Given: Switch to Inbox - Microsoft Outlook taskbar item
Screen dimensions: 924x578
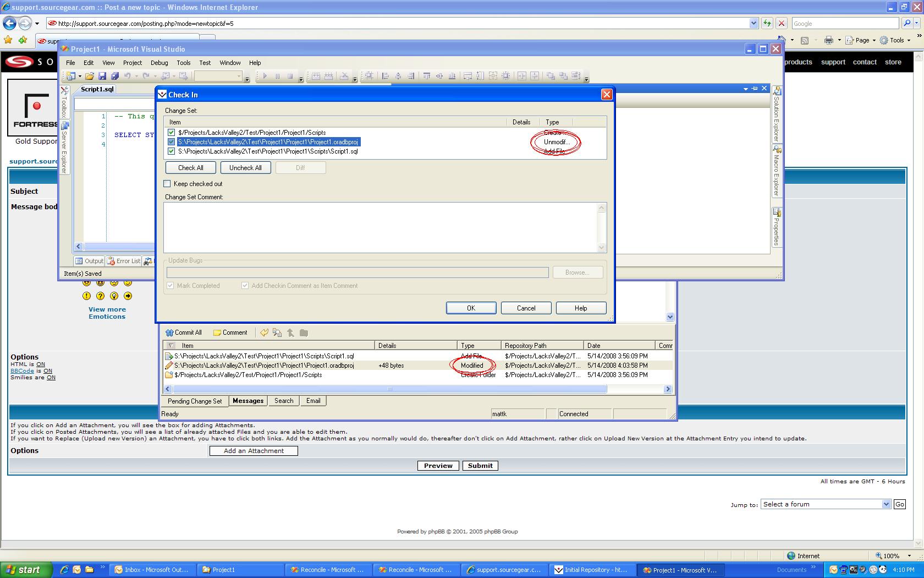Looking at the screenshot, I should point(152,570).
